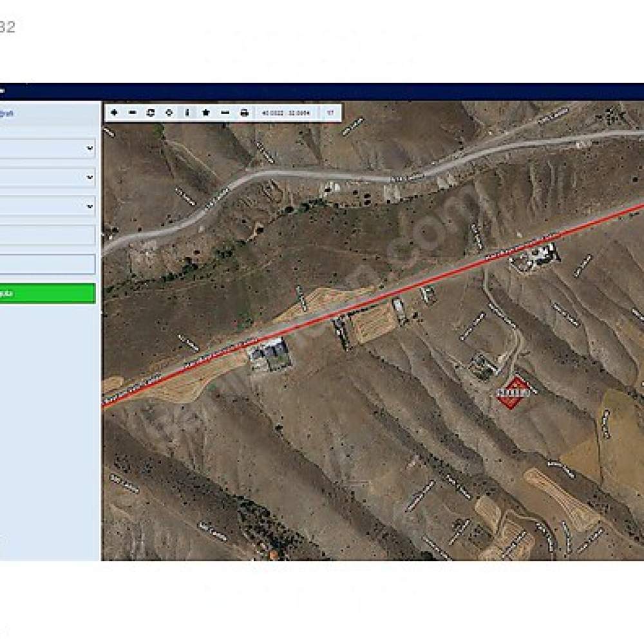Expand the second dropdown in the sidebar
This screenshot has width=644, height=644.
point(48,178)
